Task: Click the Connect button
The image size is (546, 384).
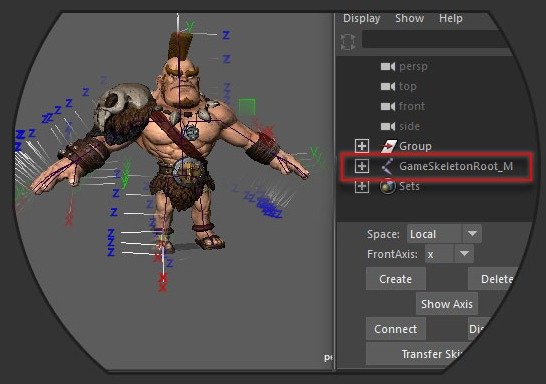Action: [396, 329]
